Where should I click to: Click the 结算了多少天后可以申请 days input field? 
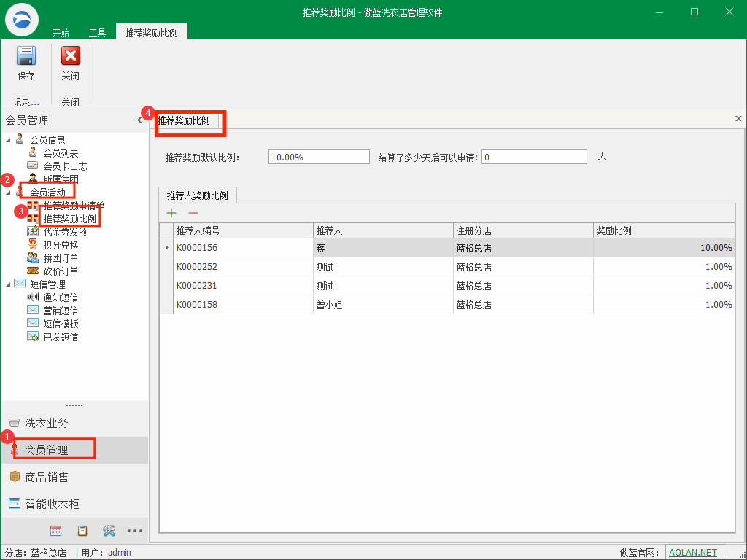click(x=535, y=157)
